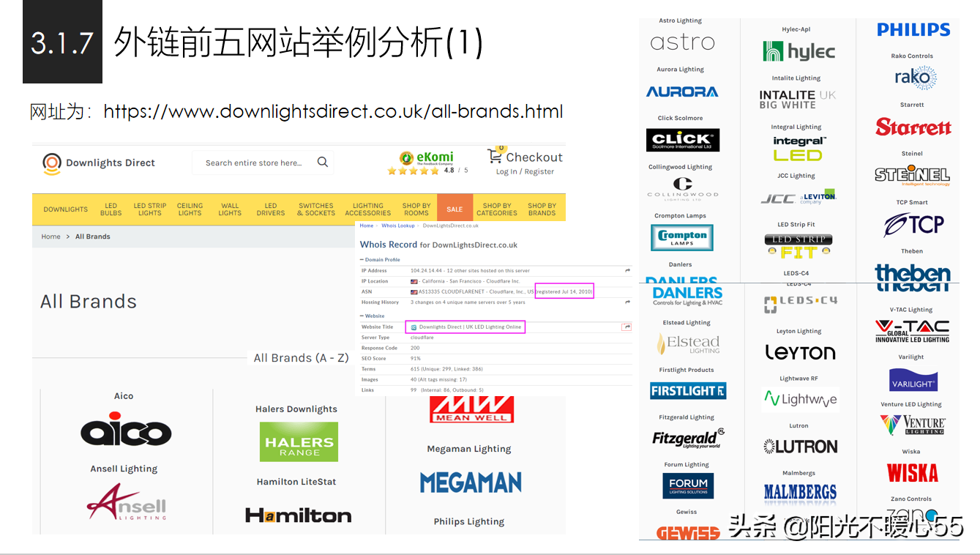Open the Forum Lighting logo
This screenshot has width=980, height=555.
(x=688, y=485)
